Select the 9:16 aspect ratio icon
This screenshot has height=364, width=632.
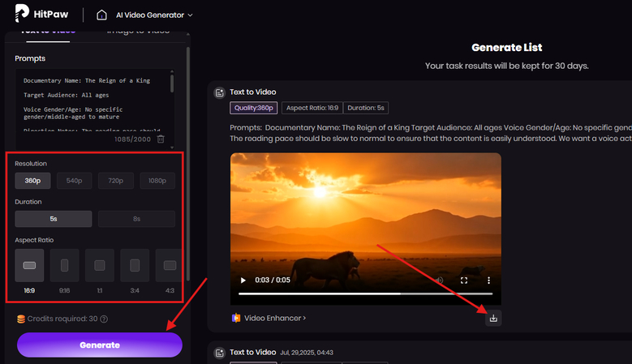[64, 265]
